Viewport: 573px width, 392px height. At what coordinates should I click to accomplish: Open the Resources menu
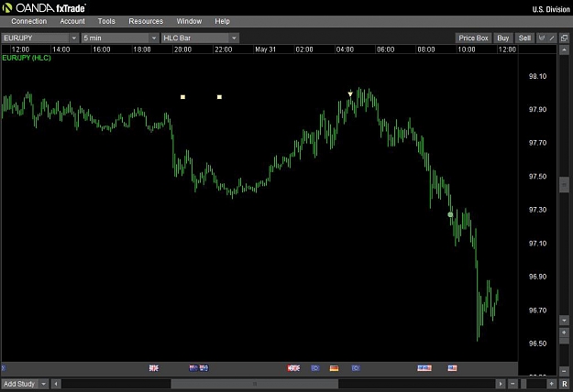(146, 21)
